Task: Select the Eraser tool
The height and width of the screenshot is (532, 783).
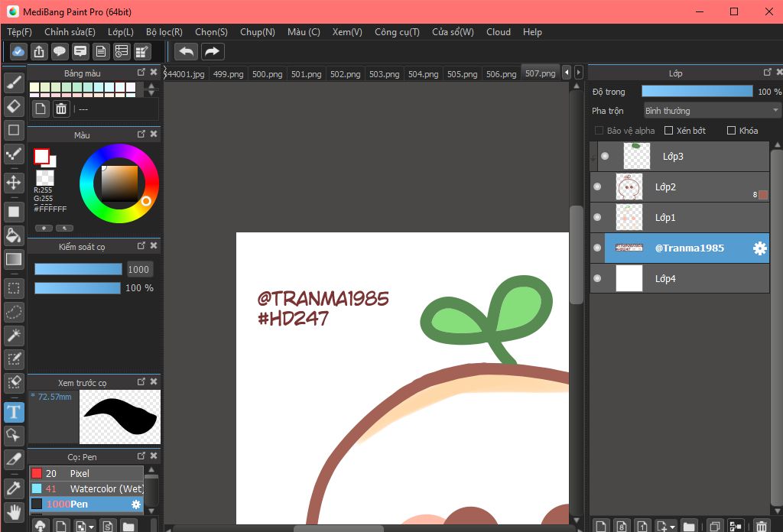Action: click(x=14, y=105)
